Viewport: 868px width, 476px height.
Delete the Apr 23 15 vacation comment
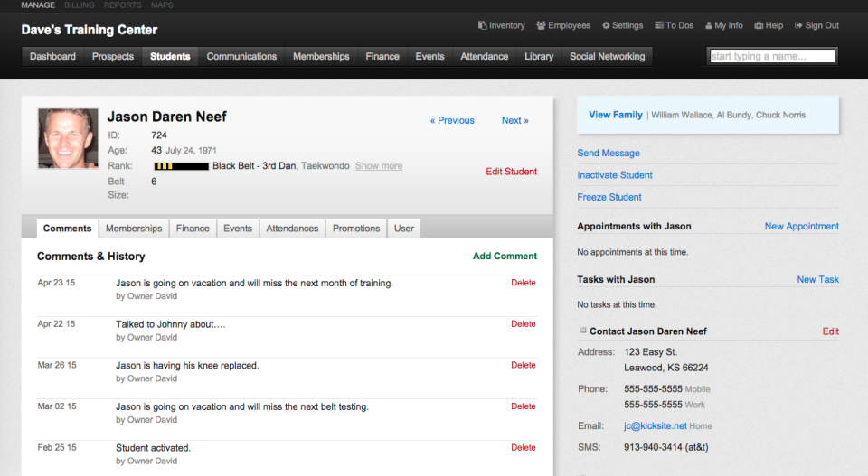pos(524,283)
